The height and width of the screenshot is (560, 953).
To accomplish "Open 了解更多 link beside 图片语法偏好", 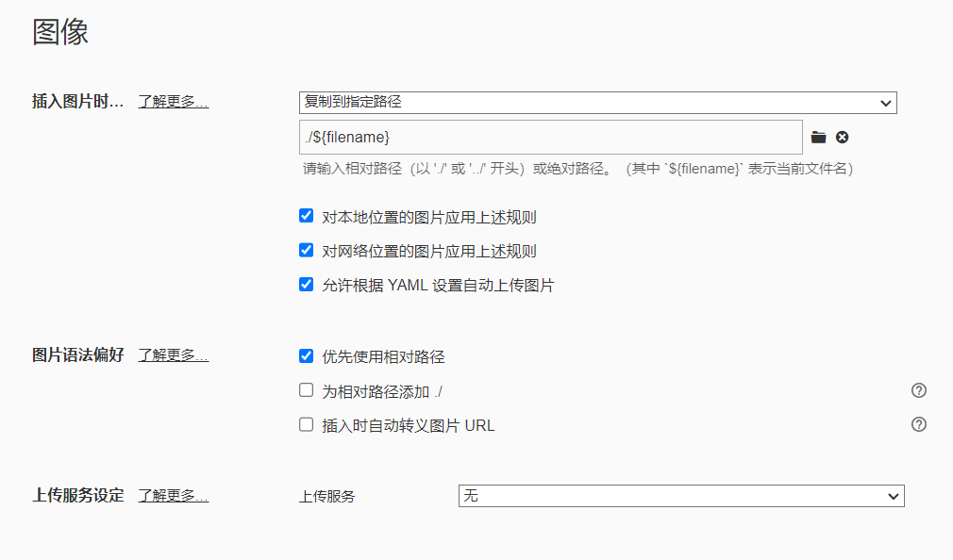I will [x=173, y=355].
